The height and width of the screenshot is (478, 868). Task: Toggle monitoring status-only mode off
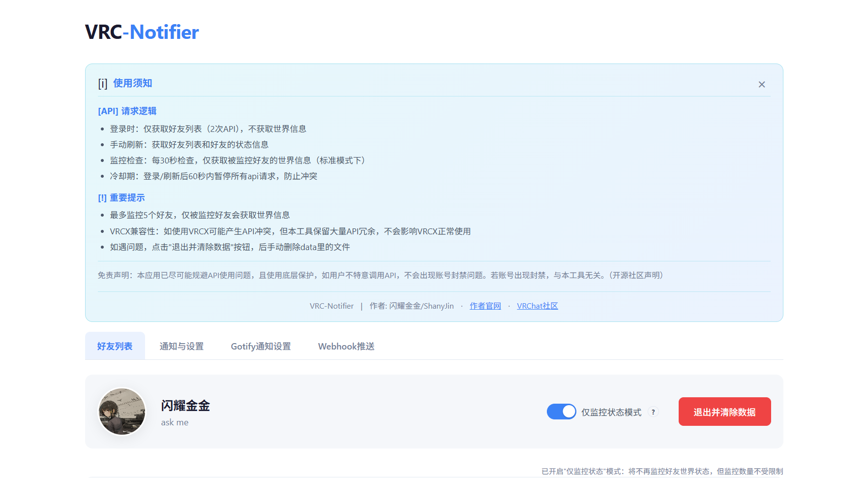561,412
